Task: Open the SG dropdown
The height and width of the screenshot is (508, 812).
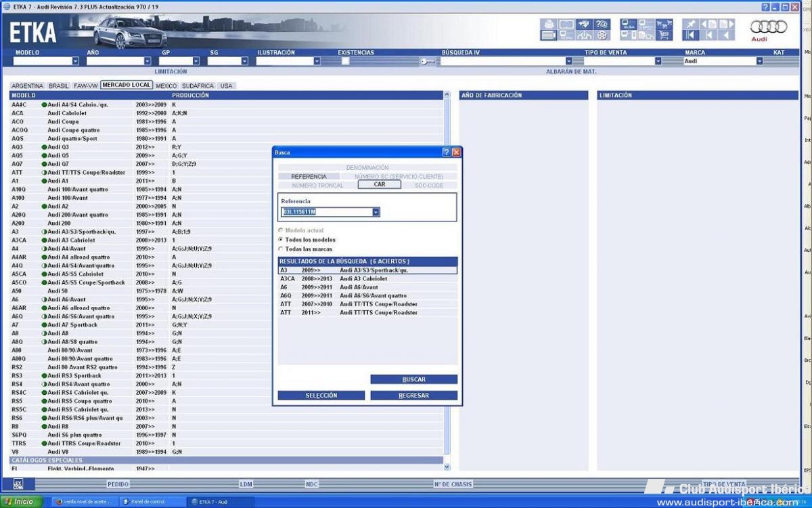Action: 245,61
